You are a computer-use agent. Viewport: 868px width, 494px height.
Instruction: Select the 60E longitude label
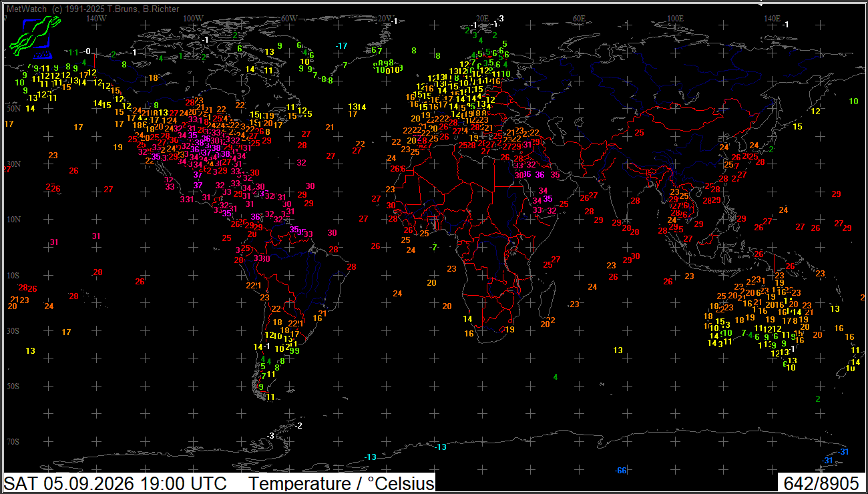click(578, 19)
